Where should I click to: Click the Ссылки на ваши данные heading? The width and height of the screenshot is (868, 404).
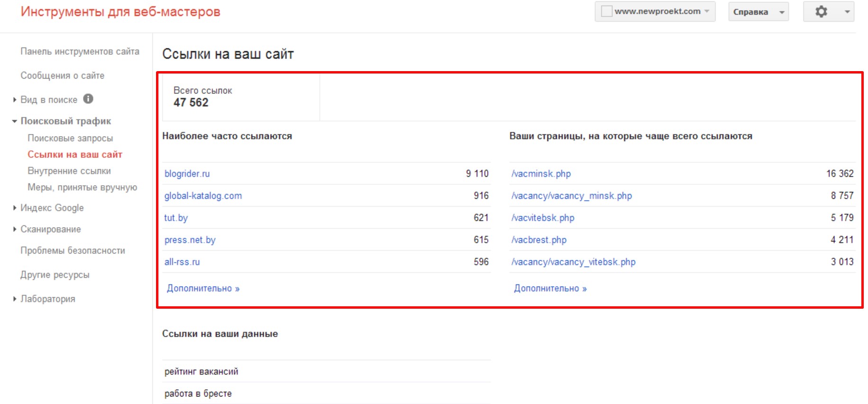[220, 334]
